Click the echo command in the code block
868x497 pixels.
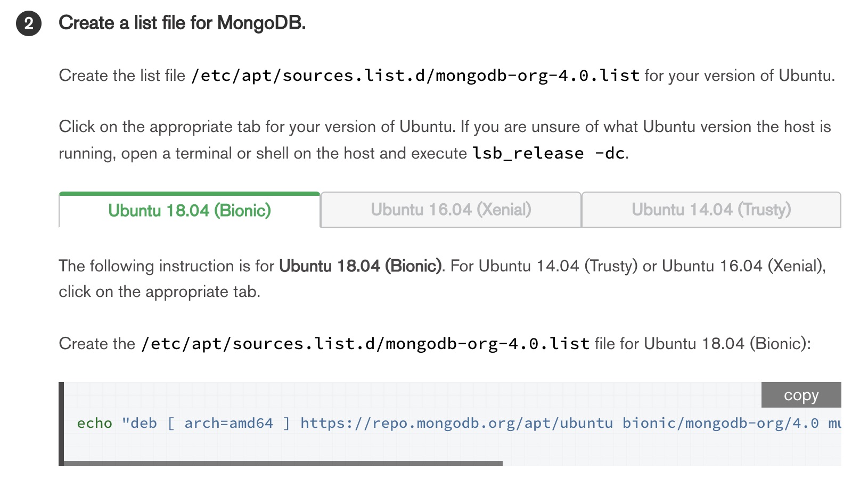tap(95, 423)
